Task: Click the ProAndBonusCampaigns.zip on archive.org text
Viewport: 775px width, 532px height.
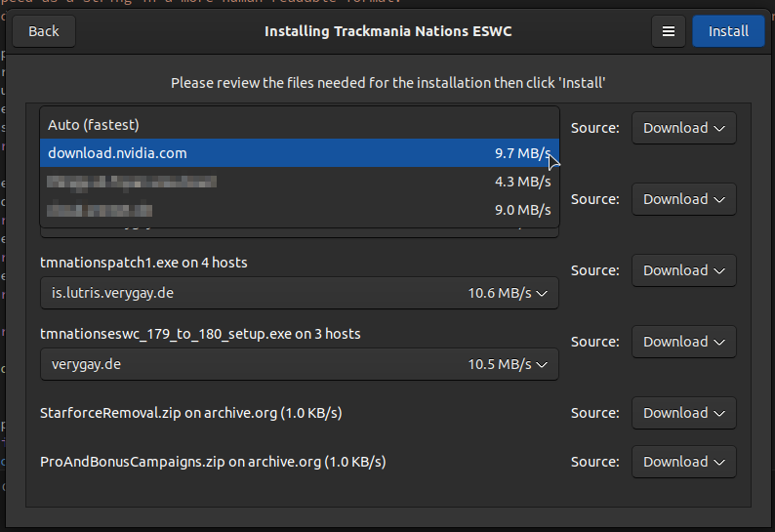Action: (213, 462)
